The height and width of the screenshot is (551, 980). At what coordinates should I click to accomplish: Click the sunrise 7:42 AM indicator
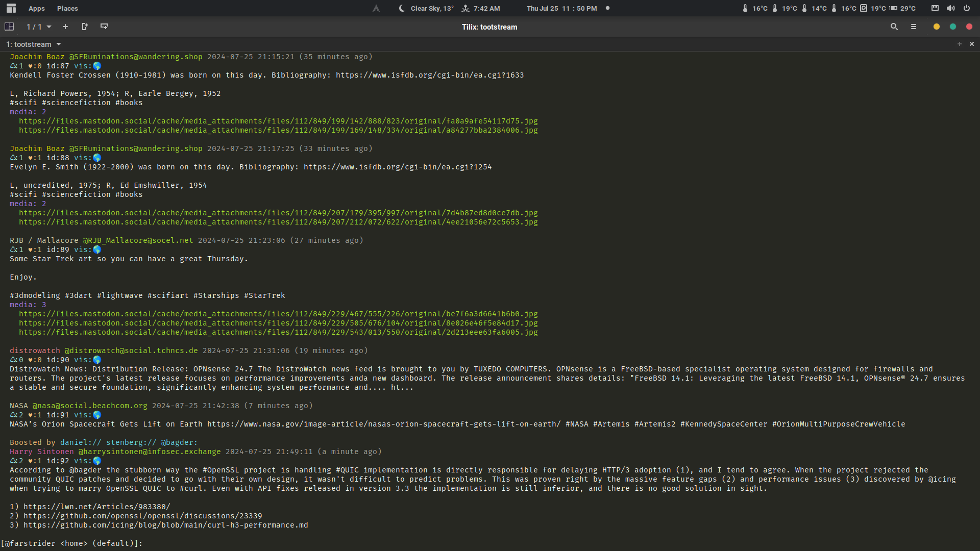point(481,8)
